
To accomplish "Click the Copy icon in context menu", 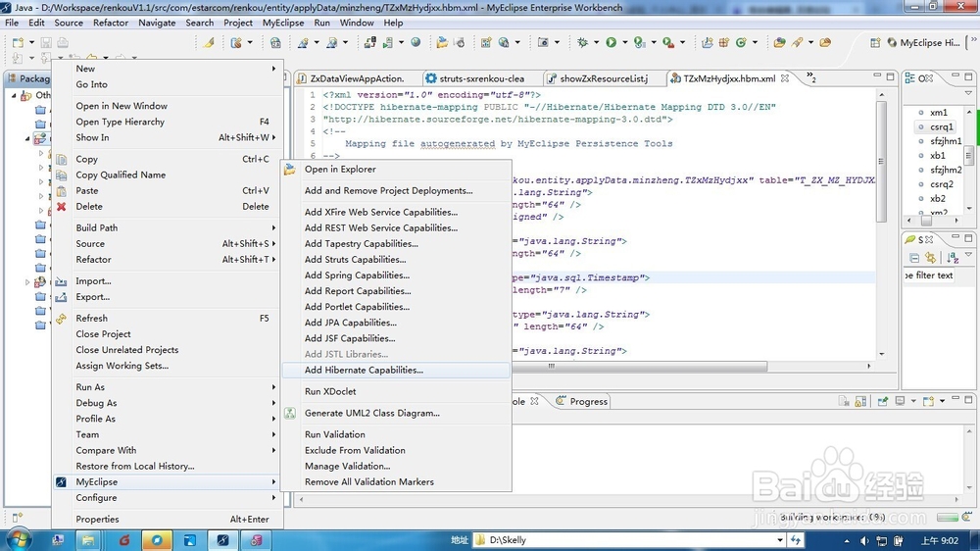I will [x=61, y=160].
